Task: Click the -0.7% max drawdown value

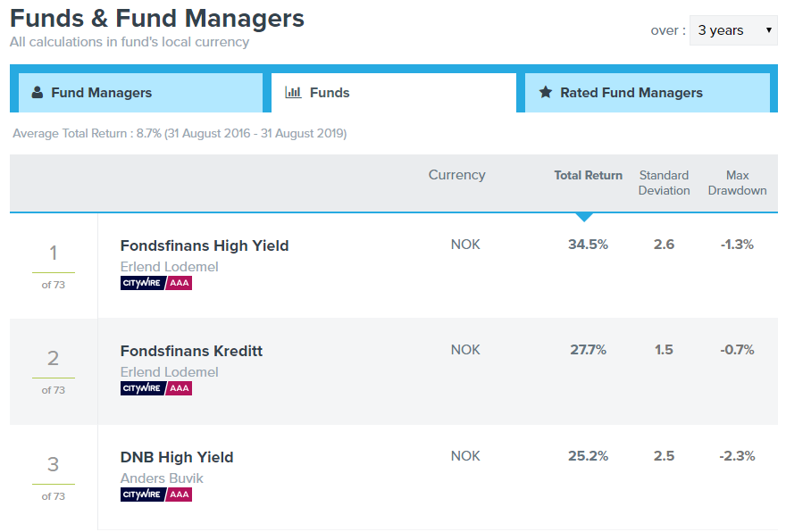Action: point(738,350)
